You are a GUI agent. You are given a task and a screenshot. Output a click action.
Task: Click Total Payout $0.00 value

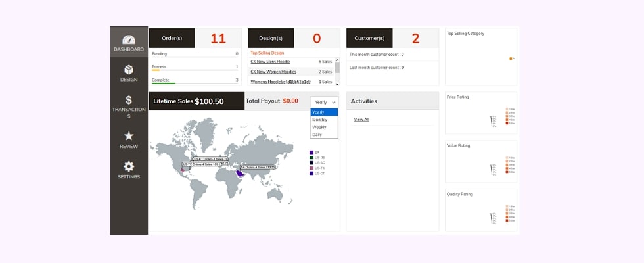290,101
